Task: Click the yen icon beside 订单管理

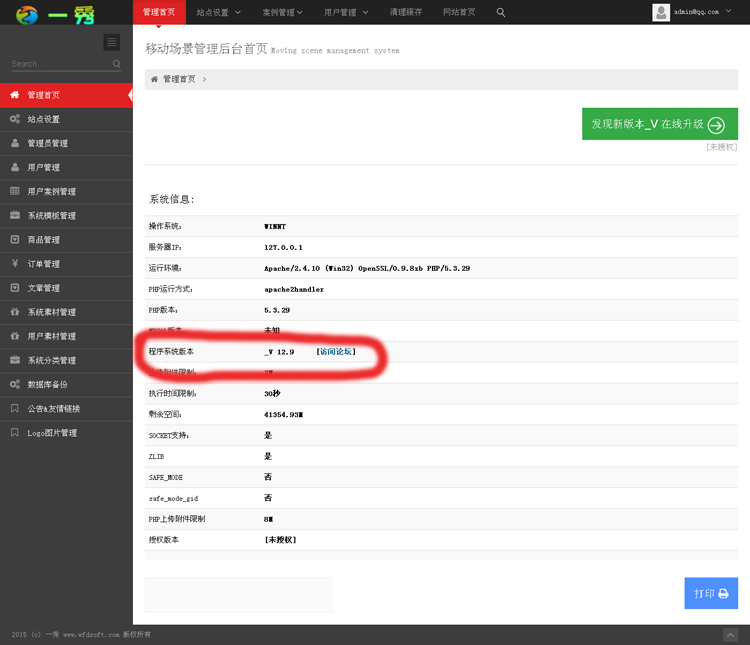Action: (15, 263)
